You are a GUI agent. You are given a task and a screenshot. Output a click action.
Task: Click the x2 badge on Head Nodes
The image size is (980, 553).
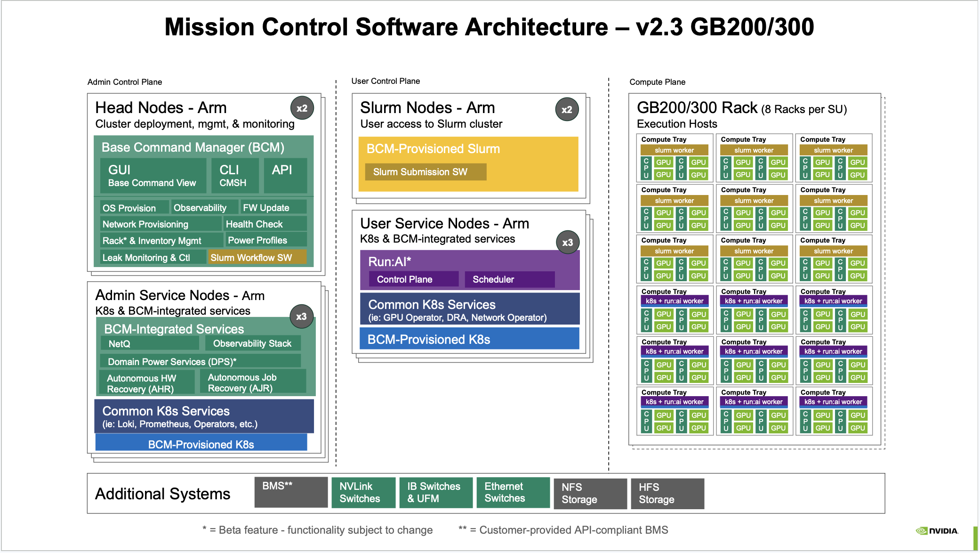pyautogui.click(x=302, y=108)
